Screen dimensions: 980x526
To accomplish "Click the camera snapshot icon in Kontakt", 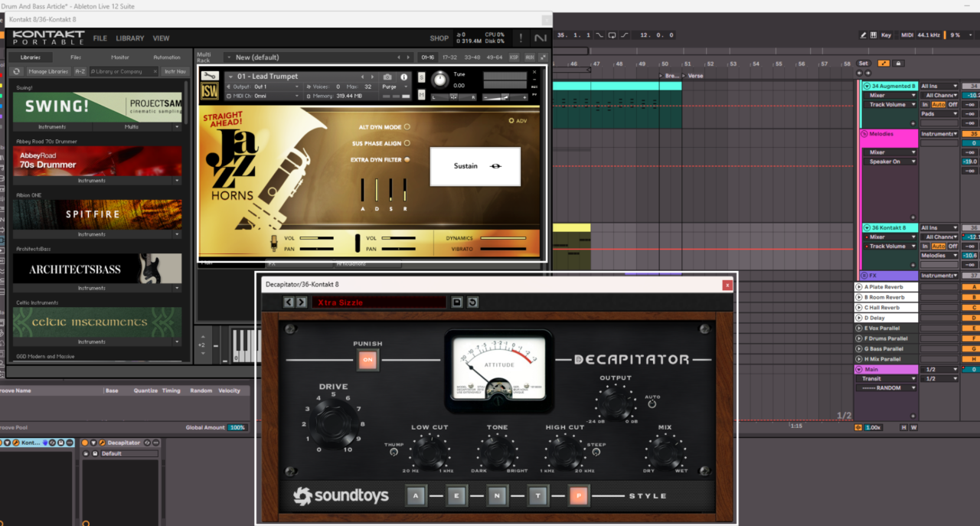I will pyautogui.click(x=387, y=77).
